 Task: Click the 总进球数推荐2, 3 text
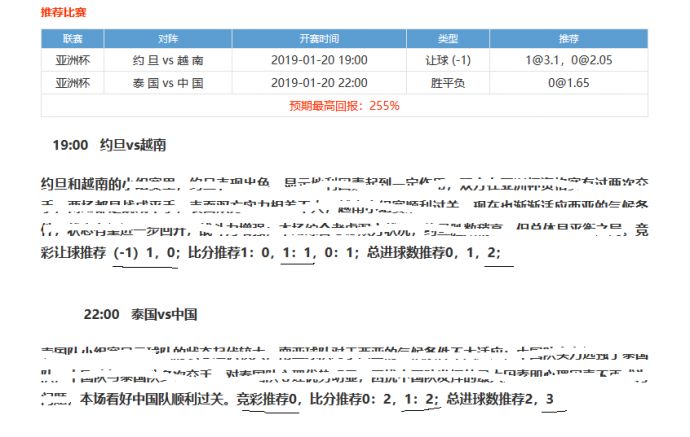[x=499, y=399]
